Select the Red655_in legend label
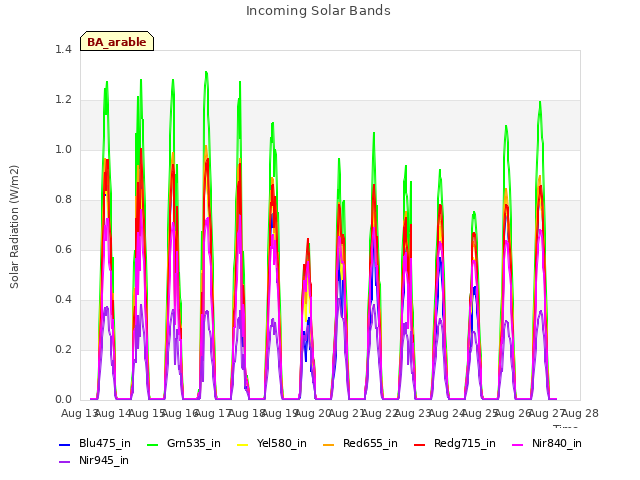Viewport: 640px width, 480px height. click(x=370, y=444)
